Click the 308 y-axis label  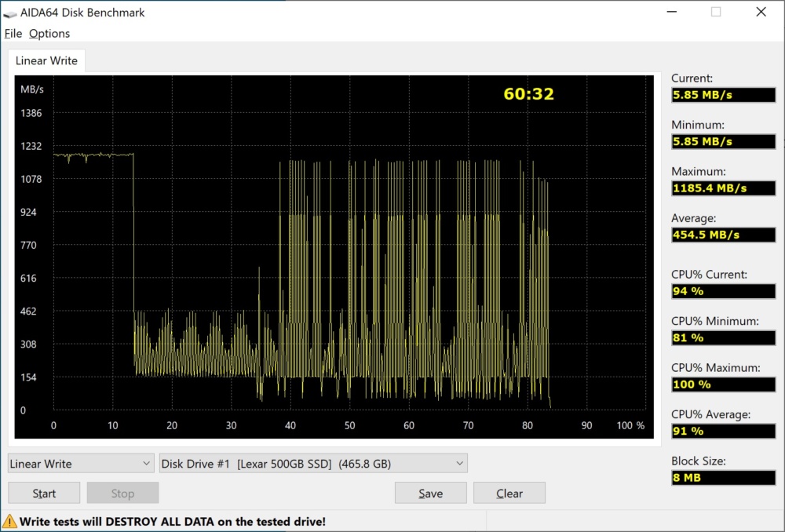[x=28, y=344]
